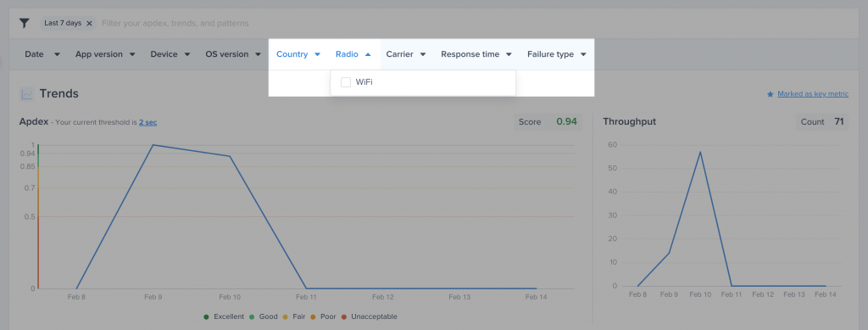The width and height of the screenshot is (868, 330).
Task: Toggle the Unacceptable legend item
Action: (x=370, y=316)
